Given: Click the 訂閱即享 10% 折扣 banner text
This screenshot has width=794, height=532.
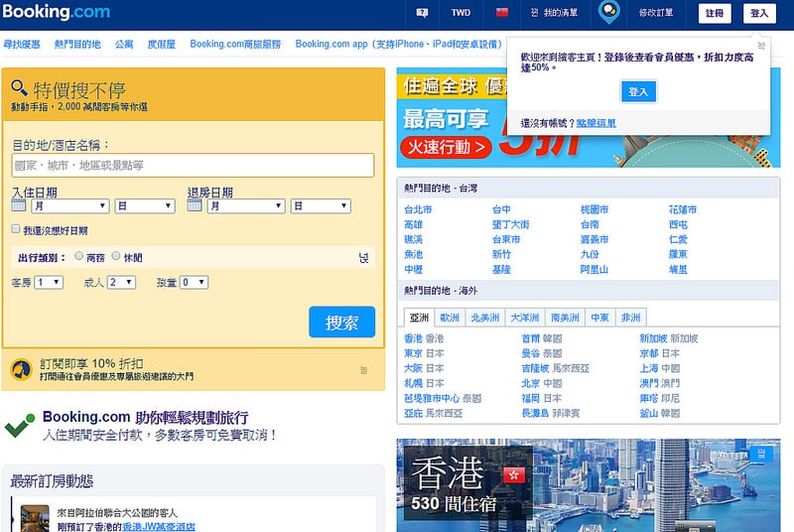Looking at the screenshot, I should (x=91, y=364).
